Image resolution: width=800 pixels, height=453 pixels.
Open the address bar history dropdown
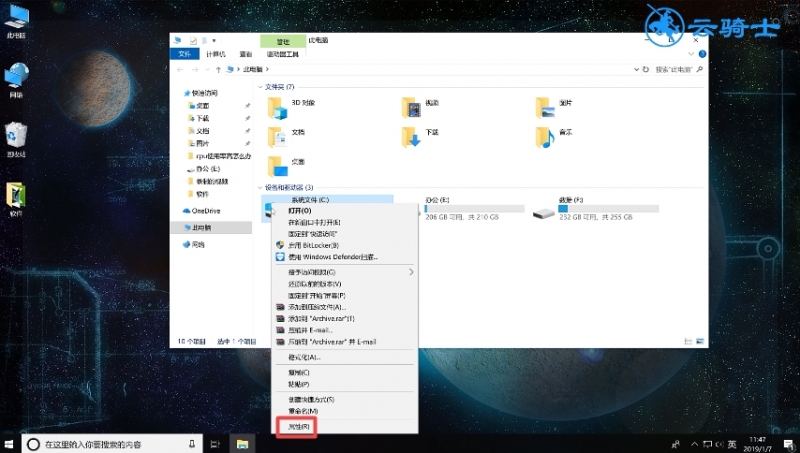tap(636, 69)
